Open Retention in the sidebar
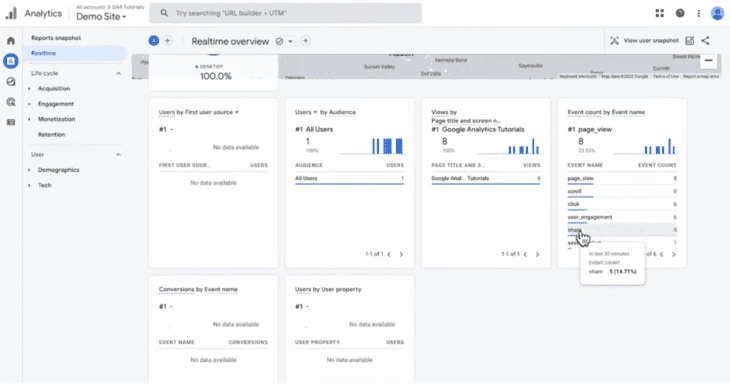The height and width of the screenshot is (384, 730). pos(51,135)
